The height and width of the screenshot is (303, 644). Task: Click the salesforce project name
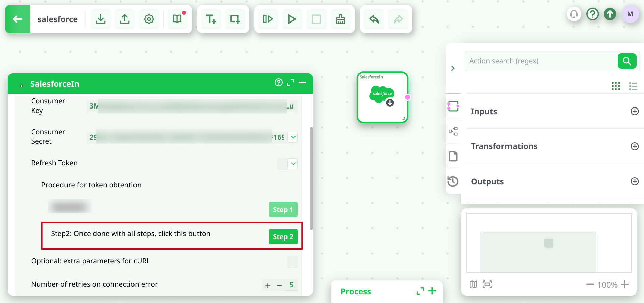coord(58,19)
